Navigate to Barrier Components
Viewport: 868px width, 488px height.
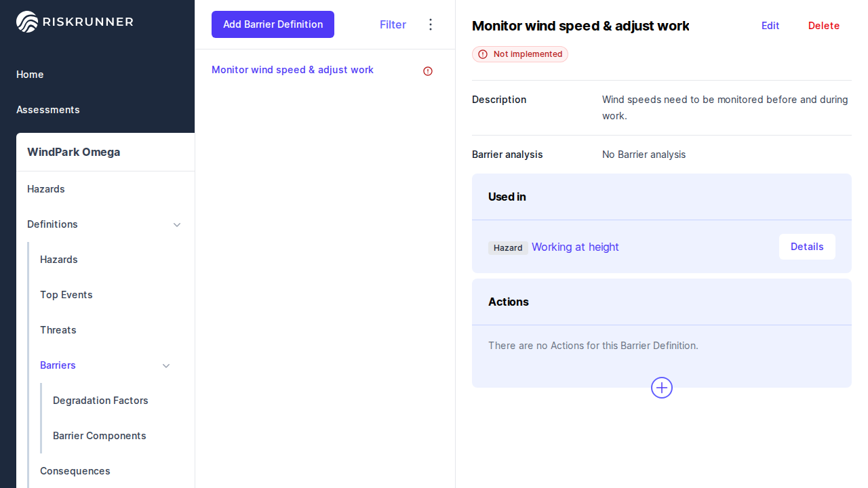(x=100, y=436)
